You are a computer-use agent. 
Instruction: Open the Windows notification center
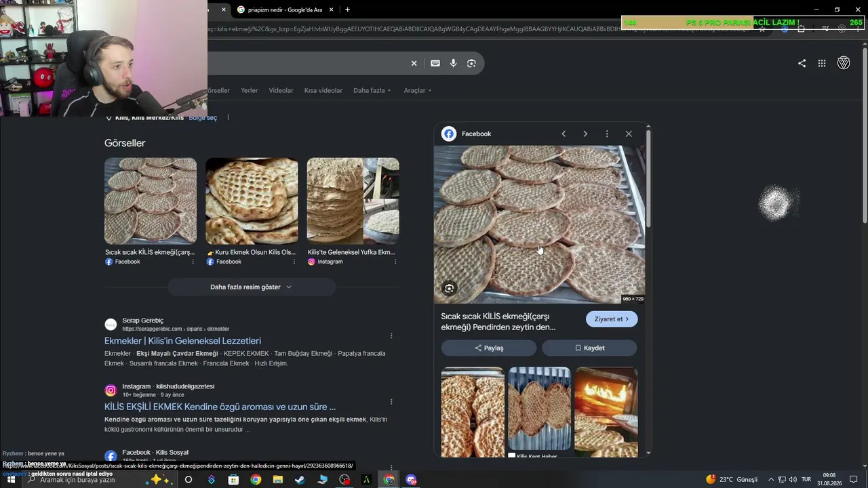pyautogui.click(x=854, y=480)
